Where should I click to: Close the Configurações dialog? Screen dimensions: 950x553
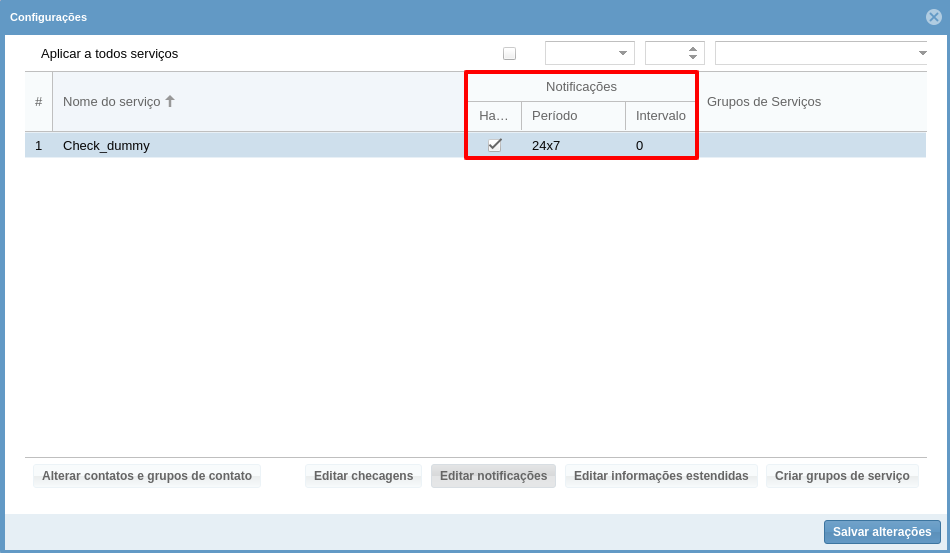click(x=933, y=17)
